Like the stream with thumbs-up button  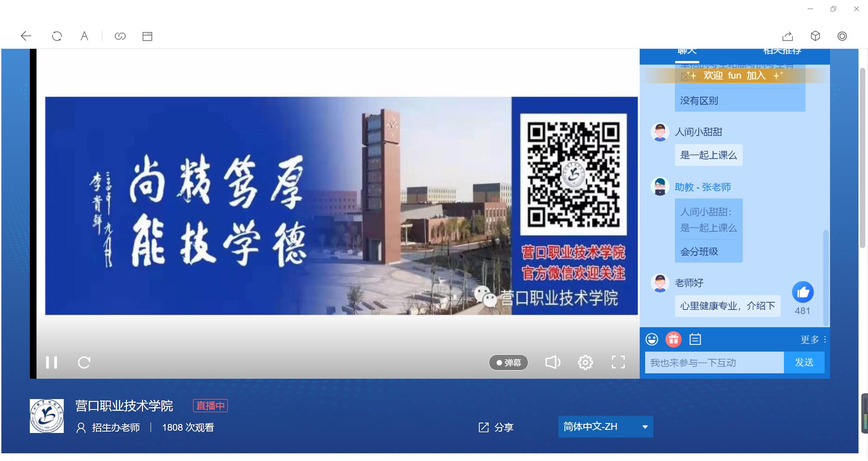(803, 292)
